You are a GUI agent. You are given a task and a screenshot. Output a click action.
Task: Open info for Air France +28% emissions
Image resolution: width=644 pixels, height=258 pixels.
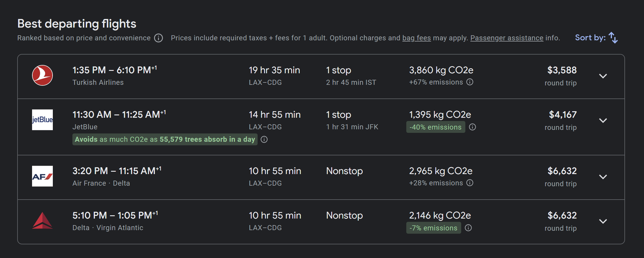[x=470, y=183]
